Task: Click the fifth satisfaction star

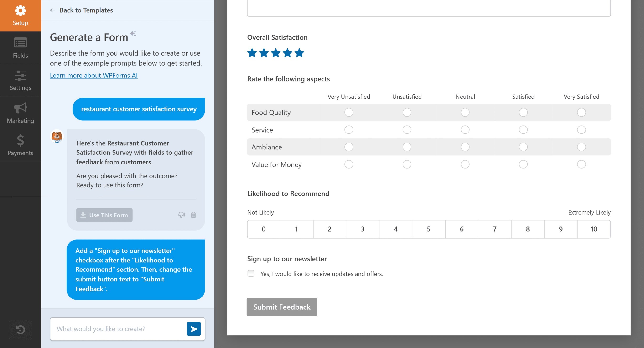Action: click(299, 53)
